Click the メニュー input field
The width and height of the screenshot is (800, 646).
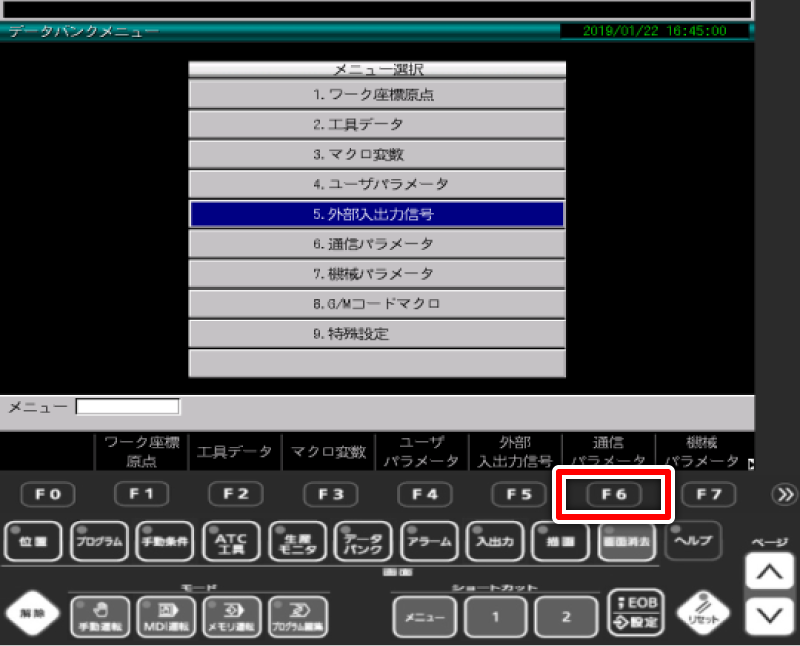(x=130, y=405)
